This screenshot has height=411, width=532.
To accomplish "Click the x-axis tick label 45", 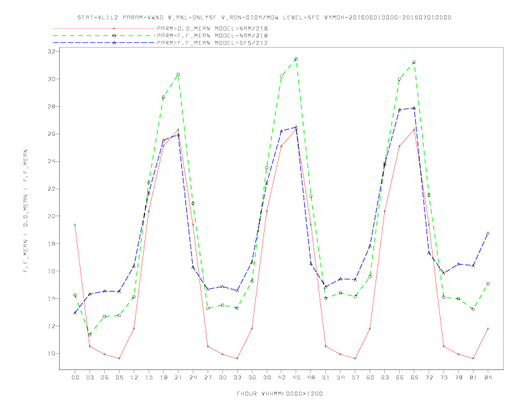I will pos(296,377).
